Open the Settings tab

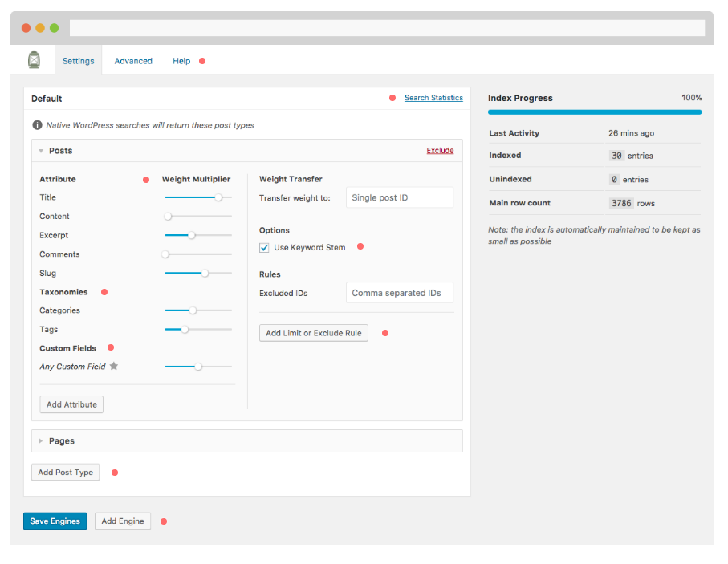pos(78,61)
